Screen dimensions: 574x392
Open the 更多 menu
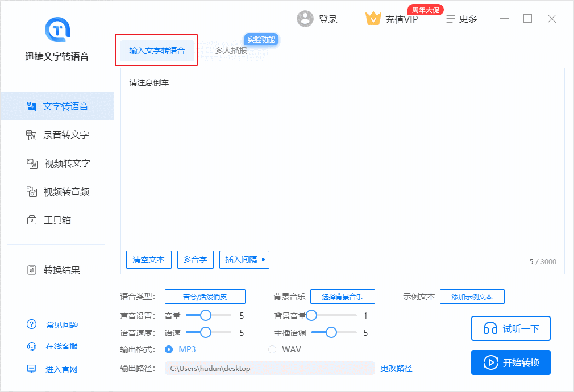point(461,18)
